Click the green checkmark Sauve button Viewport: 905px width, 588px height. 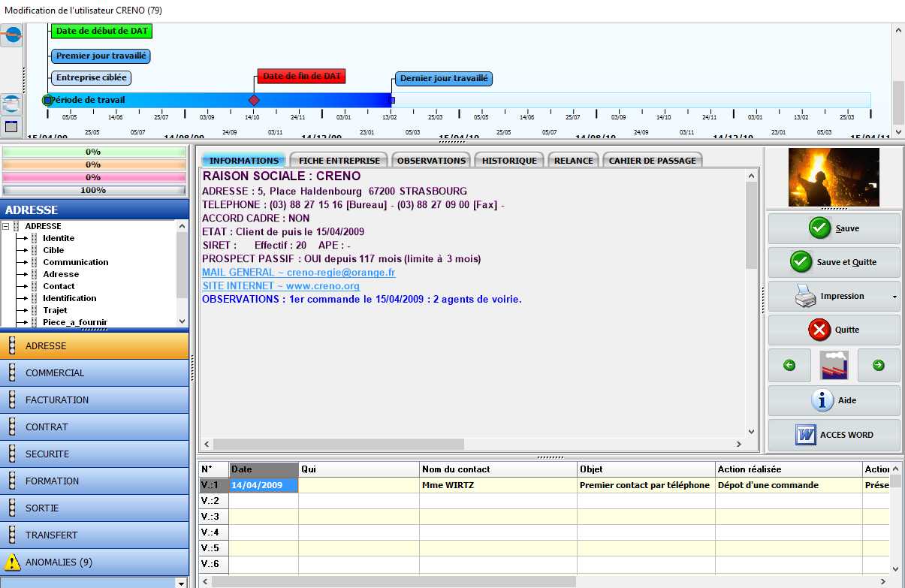[834, 228]
